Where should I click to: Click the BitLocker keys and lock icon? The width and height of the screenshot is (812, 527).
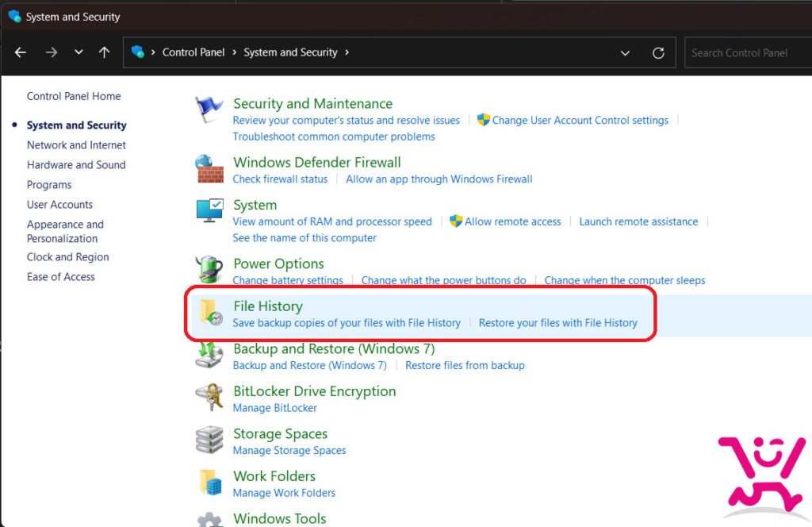pos(209,397)
